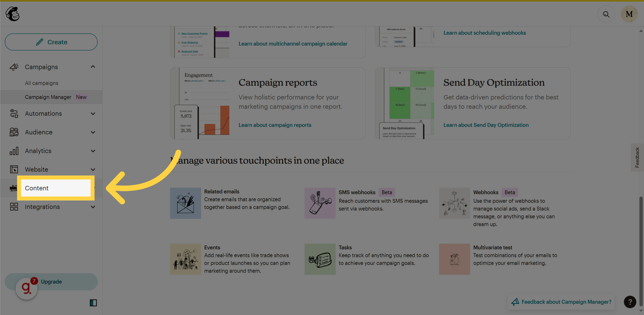This screenshot has height=315, width=644.
Task: Click the Website sidebar icon
Action: (14, 169)
